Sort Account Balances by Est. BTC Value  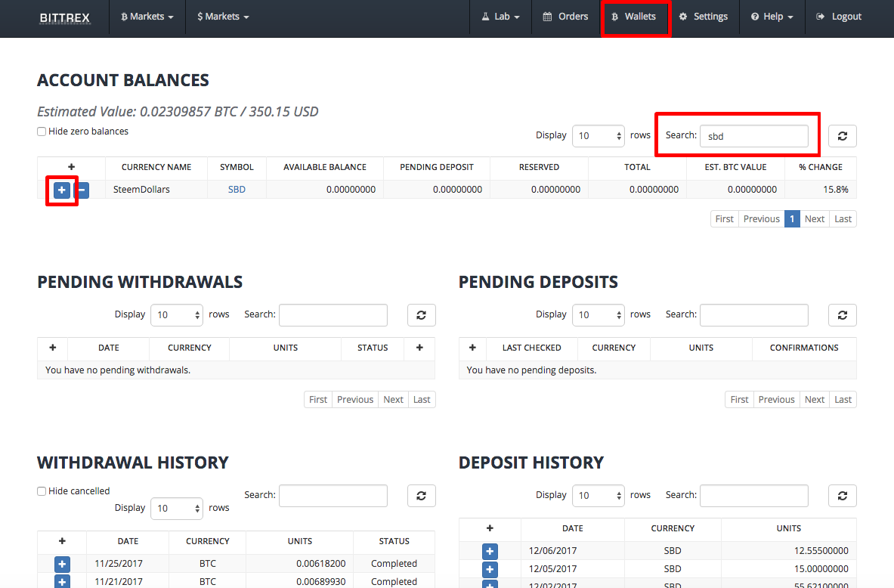click(735, 167)
